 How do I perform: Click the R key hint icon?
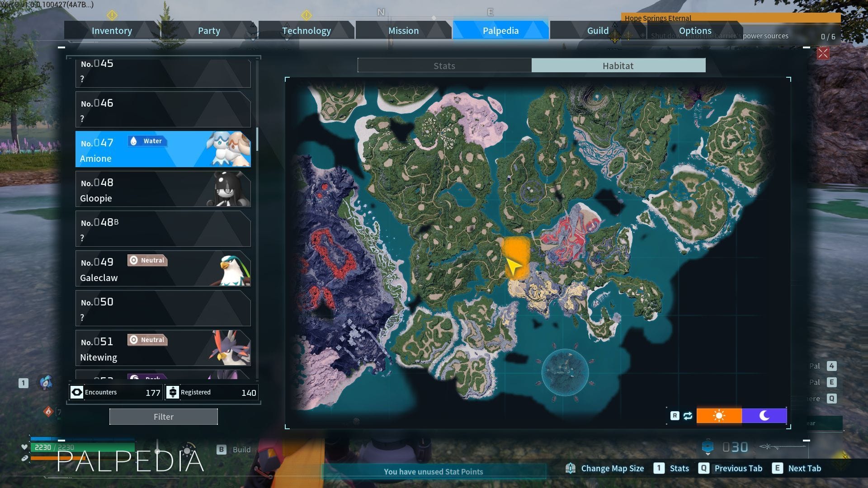point(675,416)
